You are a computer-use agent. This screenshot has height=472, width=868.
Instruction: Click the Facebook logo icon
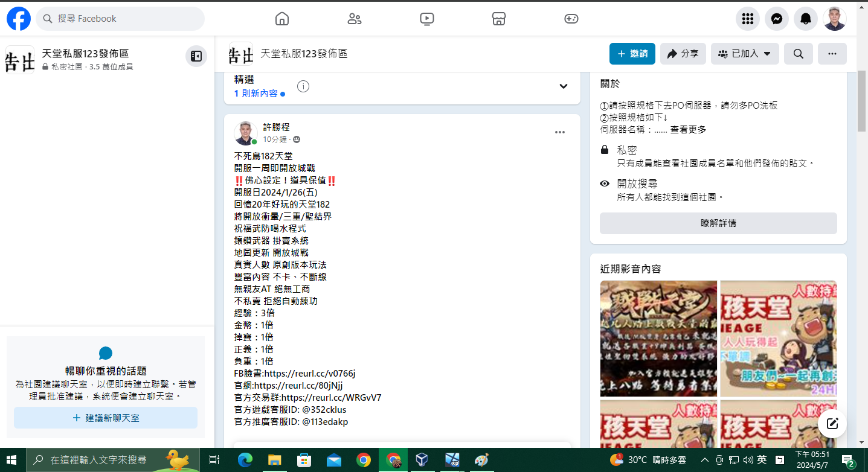[x=19, y=19]
